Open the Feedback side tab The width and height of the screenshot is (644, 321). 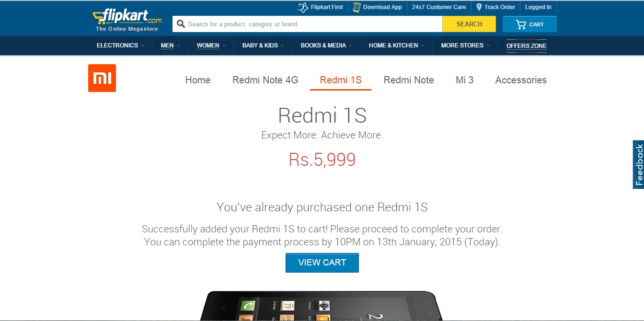[x=638, y=164]
